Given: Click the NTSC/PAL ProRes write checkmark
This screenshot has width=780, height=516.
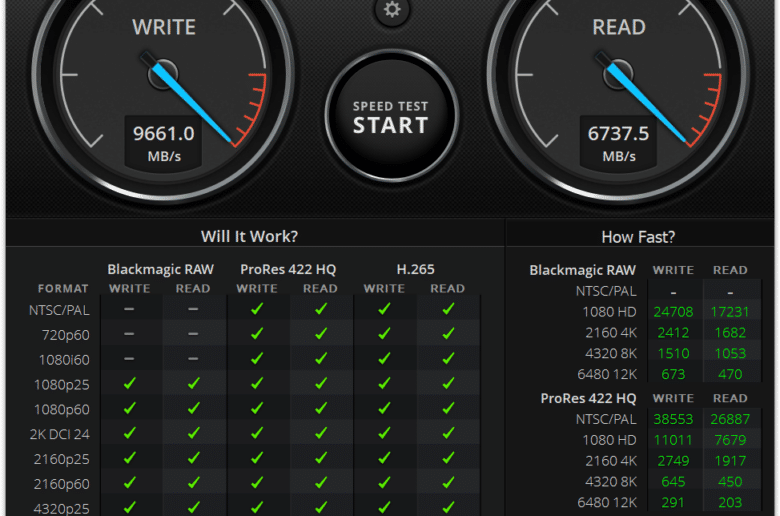Looking at the screenshot, I should 257,309.
